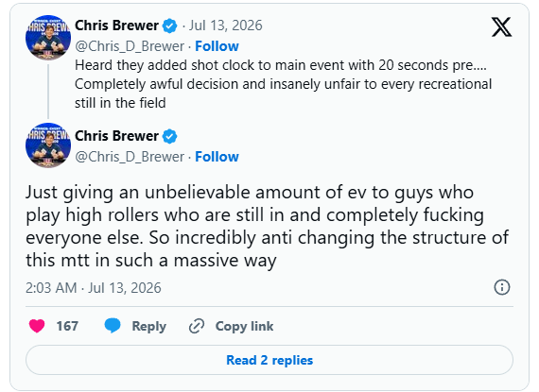Follow Chris Brewer from the first tweet

point(217,46)
